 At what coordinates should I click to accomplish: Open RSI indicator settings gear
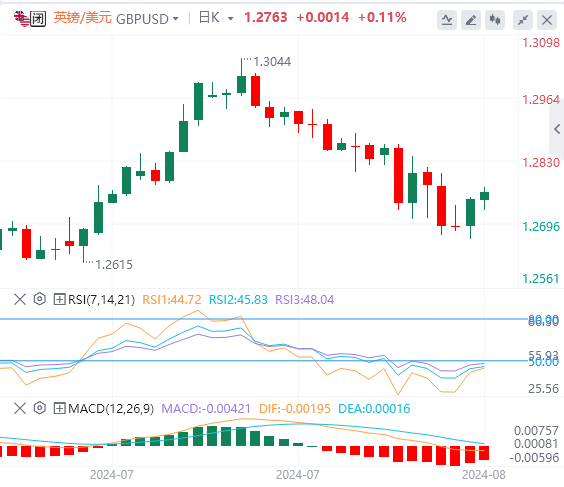(40, 299)
